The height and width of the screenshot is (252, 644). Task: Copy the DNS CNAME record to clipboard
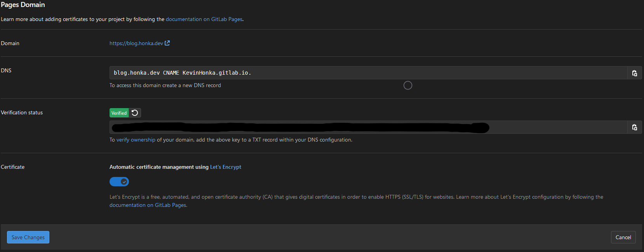coord(634,73)
